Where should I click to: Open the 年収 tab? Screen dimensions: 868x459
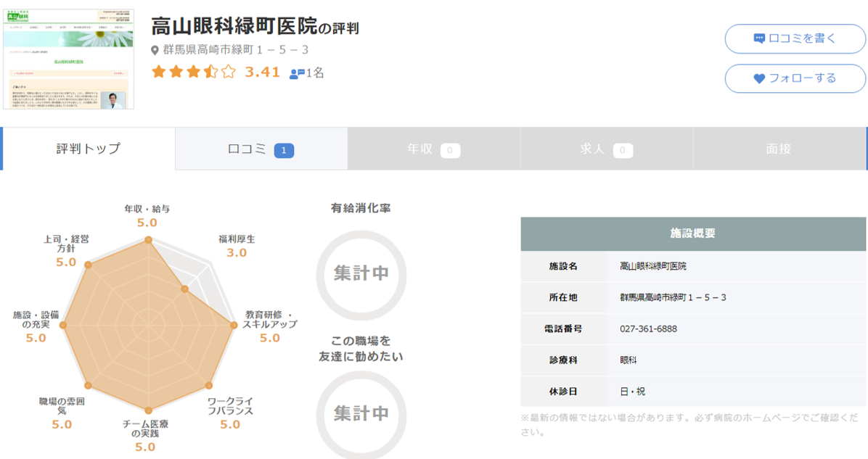434,149
